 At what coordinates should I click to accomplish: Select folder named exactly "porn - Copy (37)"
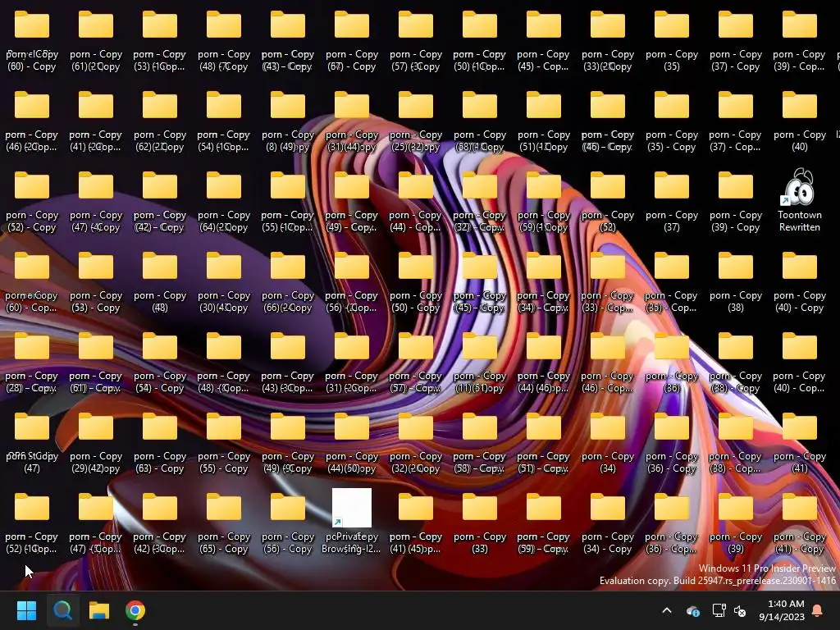pyautogui.click(x=671, y=200)
